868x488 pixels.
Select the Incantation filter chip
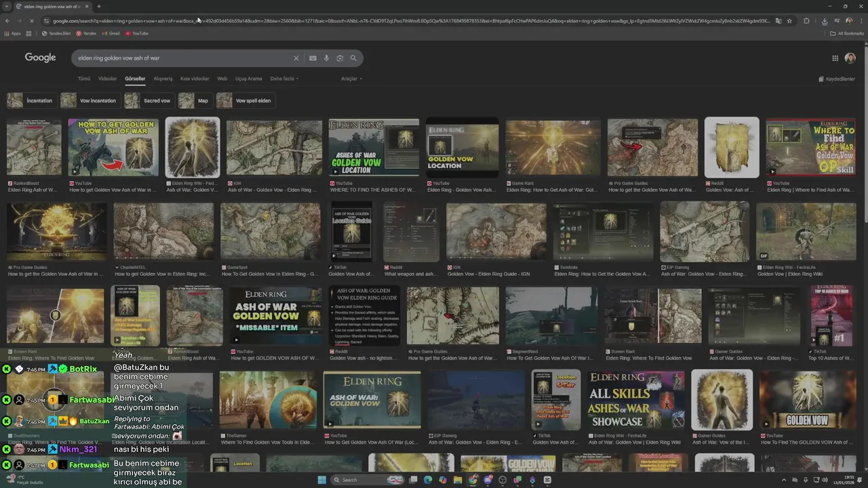pyautogui.click(x=31, y=100)
